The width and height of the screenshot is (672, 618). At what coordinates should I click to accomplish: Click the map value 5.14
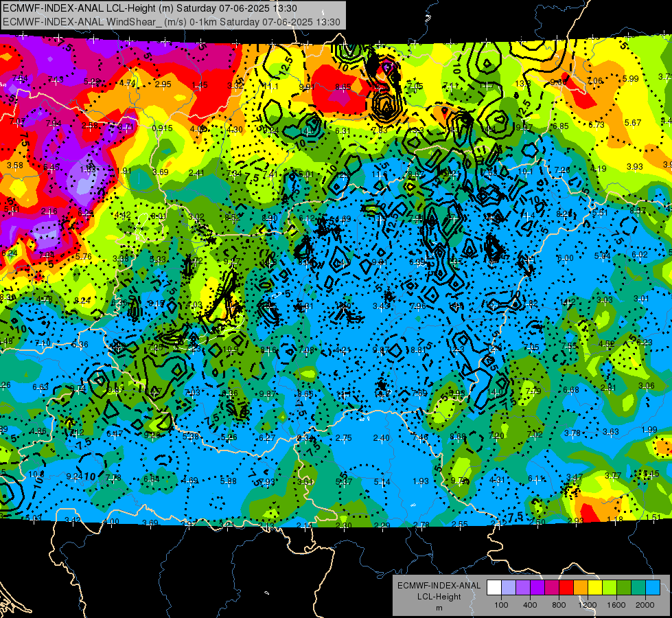382,482
